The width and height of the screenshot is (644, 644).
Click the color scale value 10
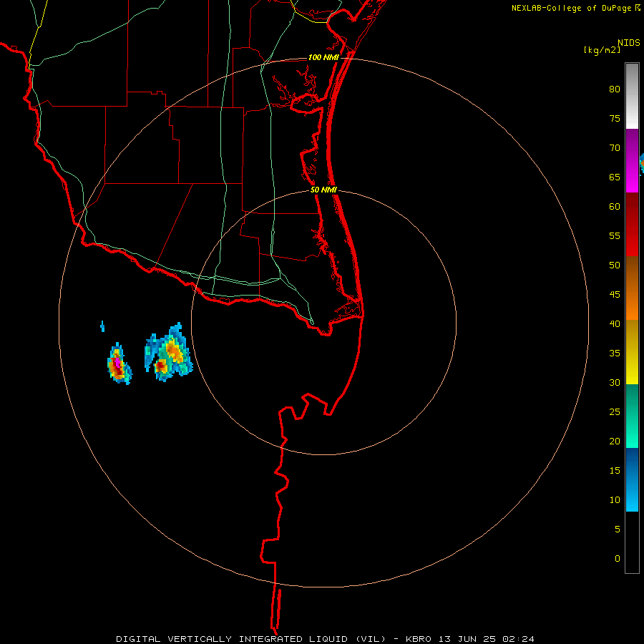tap(615, 500)
